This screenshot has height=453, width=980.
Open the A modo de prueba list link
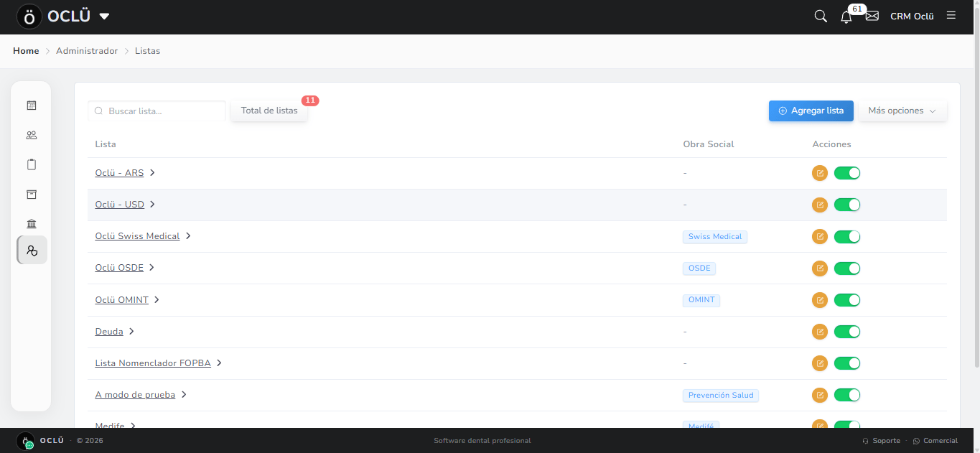click(x=135, y=395)
